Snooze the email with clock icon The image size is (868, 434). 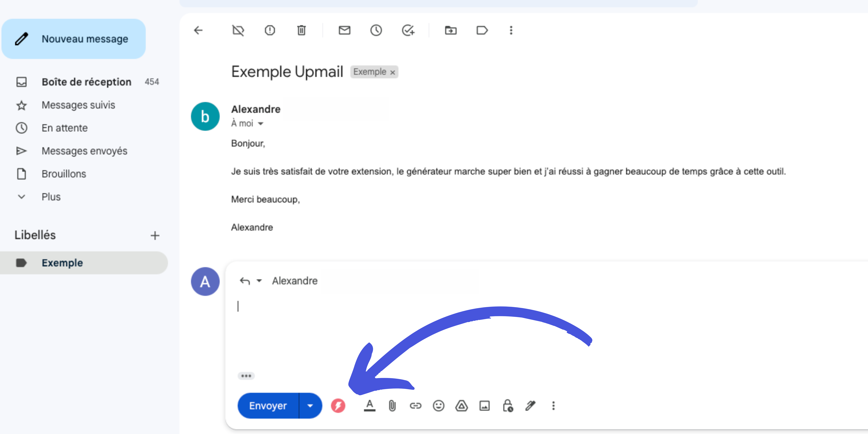pyautogui.click(x=376, y=30)
